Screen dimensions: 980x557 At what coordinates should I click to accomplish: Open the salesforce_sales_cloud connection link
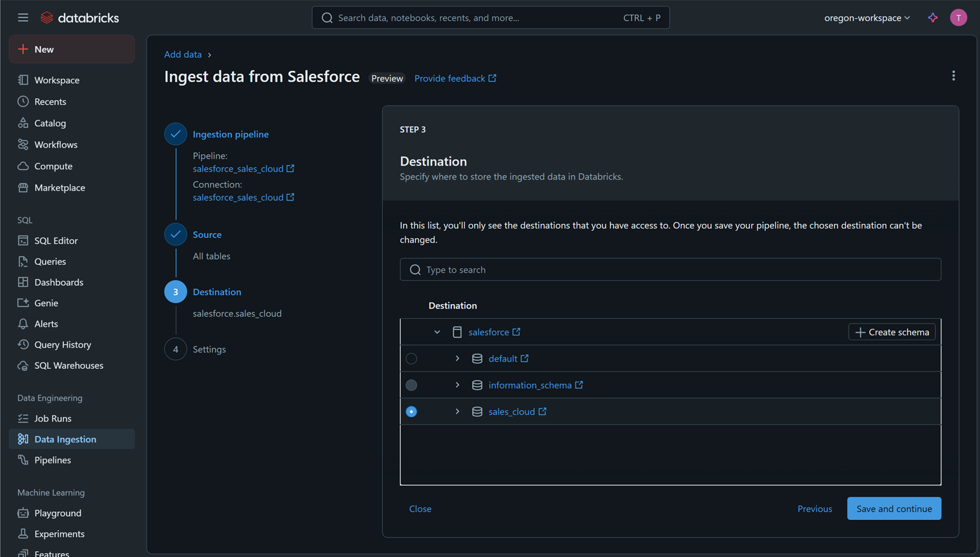tap(243, 197)
